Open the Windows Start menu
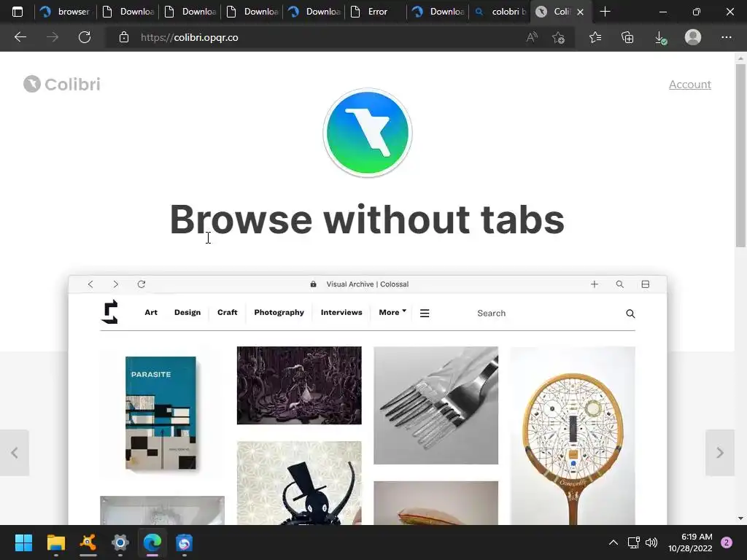 pos(23,542)
